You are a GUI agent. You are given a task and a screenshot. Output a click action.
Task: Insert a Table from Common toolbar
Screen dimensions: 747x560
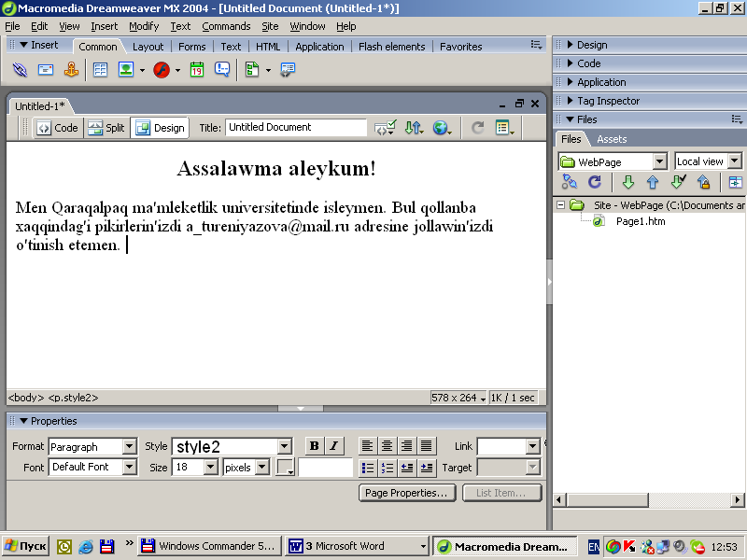pyautogui.click(x=100, y=70)
